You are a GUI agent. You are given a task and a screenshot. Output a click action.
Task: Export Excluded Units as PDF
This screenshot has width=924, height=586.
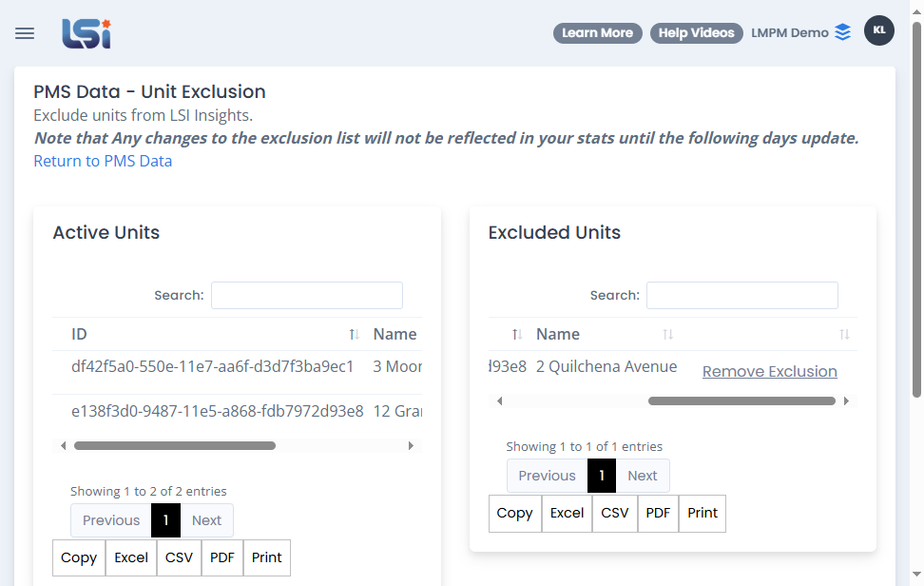pos(658,514)
